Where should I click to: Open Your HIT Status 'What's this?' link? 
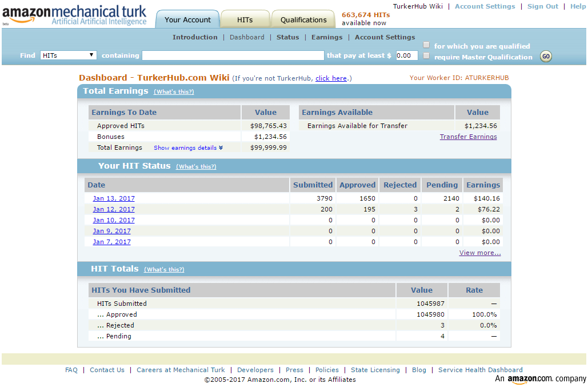196,167
